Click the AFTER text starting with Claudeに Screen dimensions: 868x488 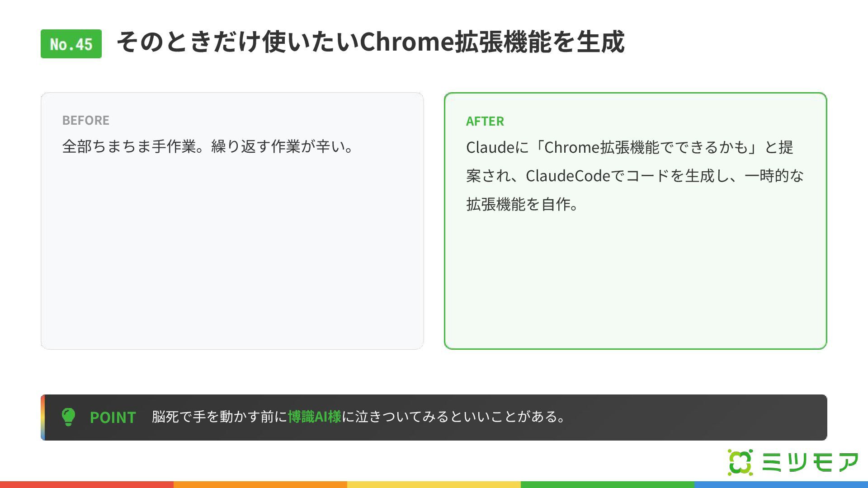tap(635, 176)
